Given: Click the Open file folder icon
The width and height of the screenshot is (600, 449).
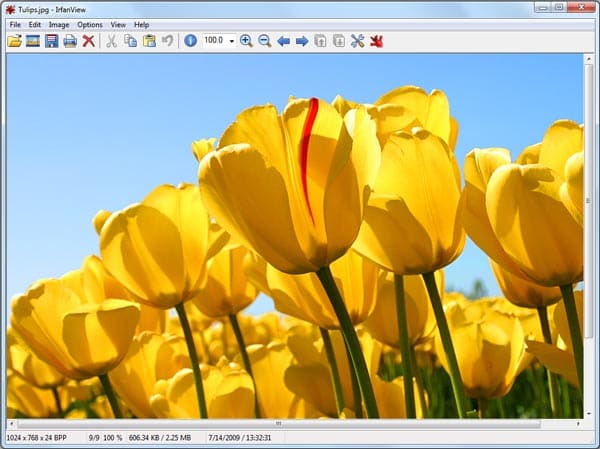Looking at the screenshot, I should 15,41.
